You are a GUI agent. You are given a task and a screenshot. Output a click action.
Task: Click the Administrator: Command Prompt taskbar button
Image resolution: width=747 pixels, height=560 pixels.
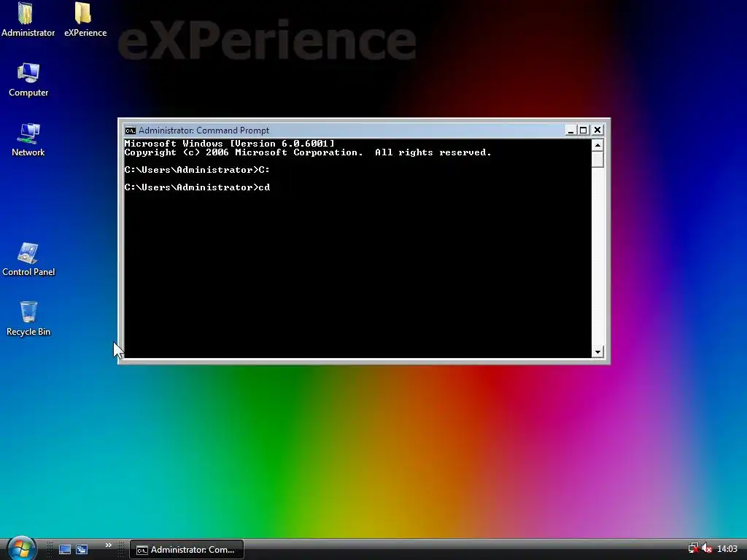tap(186, 550)
